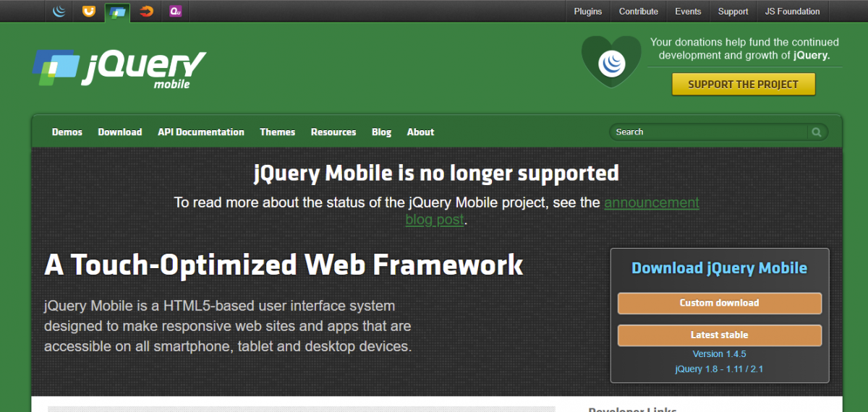Open the Blog page

coord(382,132)
